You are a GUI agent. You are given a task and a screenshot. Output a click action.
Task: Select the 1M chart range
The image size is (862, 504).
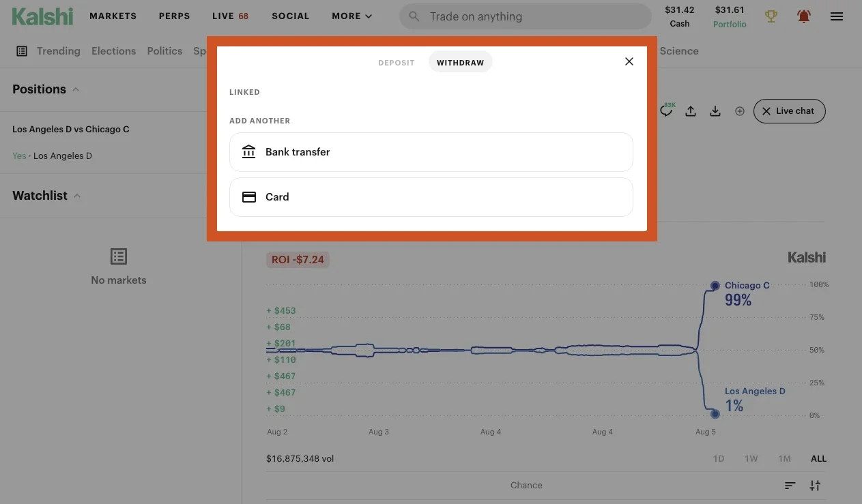coord(784,458)
